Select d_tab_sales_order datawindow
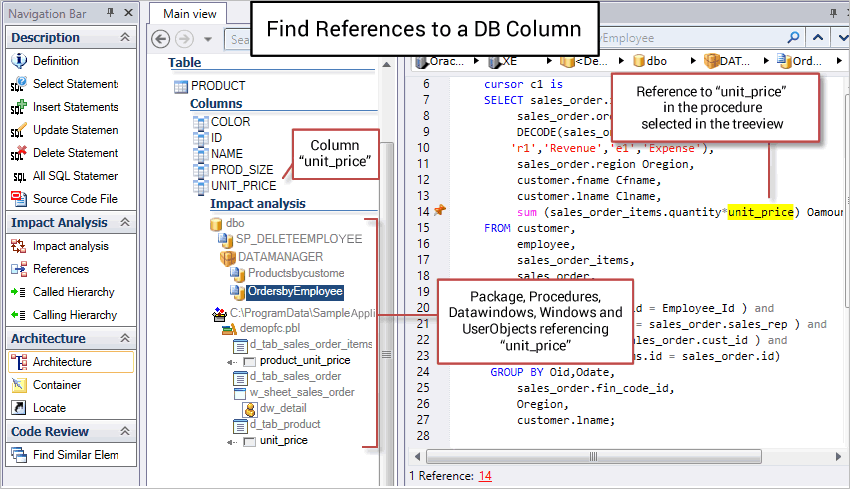Image resolution: width=850 pixels, height=489 pixels. [x=287, y=376]
